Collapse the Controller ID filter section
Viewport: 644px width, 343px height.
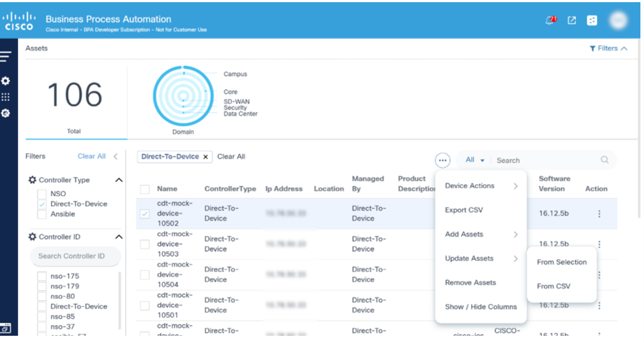119,237
